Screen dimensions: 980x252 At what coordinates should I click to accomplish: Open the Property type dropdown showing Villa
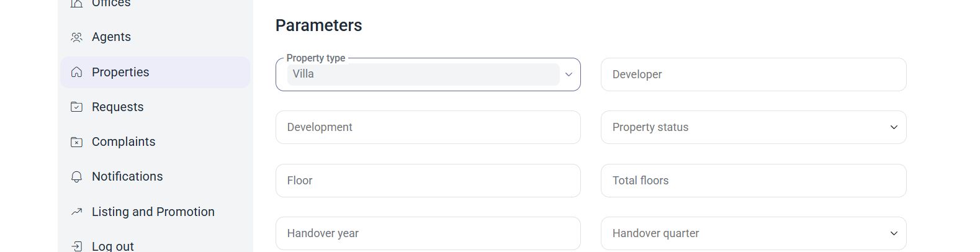coord(428,74)
